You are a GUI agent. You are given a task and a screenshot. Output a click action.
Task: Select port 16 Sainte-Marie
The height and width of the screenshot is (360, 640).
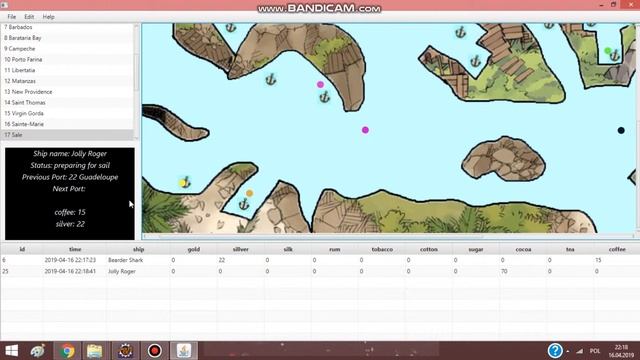coord(67,124)
